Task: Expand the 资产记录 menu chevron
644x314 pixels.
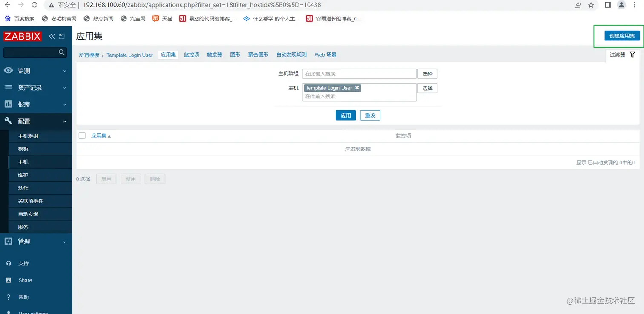Action: coord(65,88)
